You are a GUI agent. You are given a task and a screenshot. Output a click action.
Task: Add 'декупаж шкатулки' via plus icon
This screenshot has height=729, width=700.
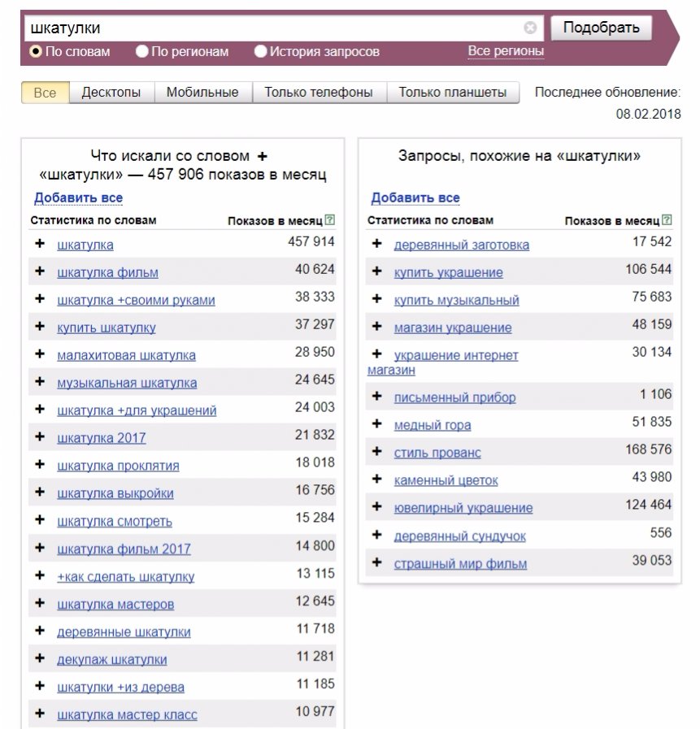[40, 658]
